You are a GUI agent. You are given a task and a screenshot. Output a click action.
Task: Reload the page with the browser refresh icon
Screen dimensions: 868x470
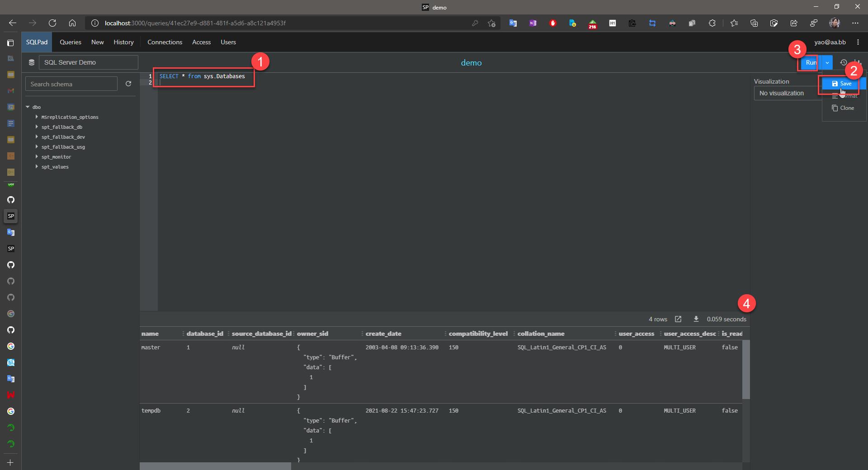click(52, 23)
